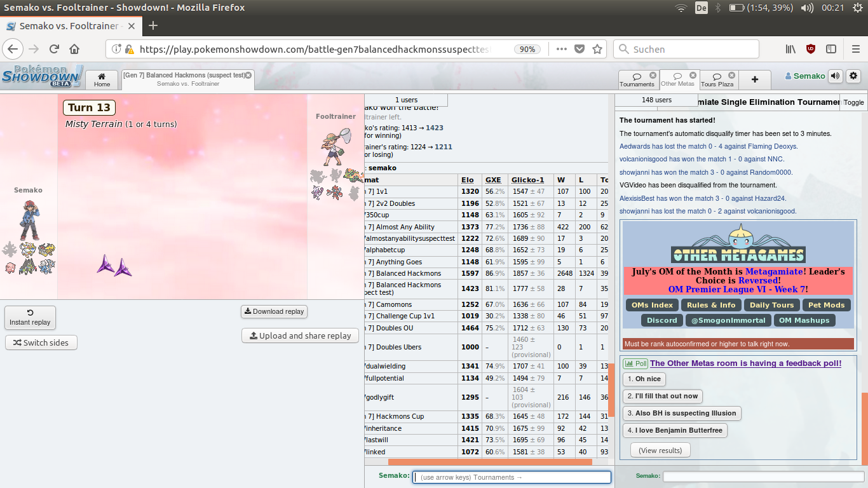Show the 1 users list in battle chat
This screenshot has width=868, height=488.
point(406,100)
